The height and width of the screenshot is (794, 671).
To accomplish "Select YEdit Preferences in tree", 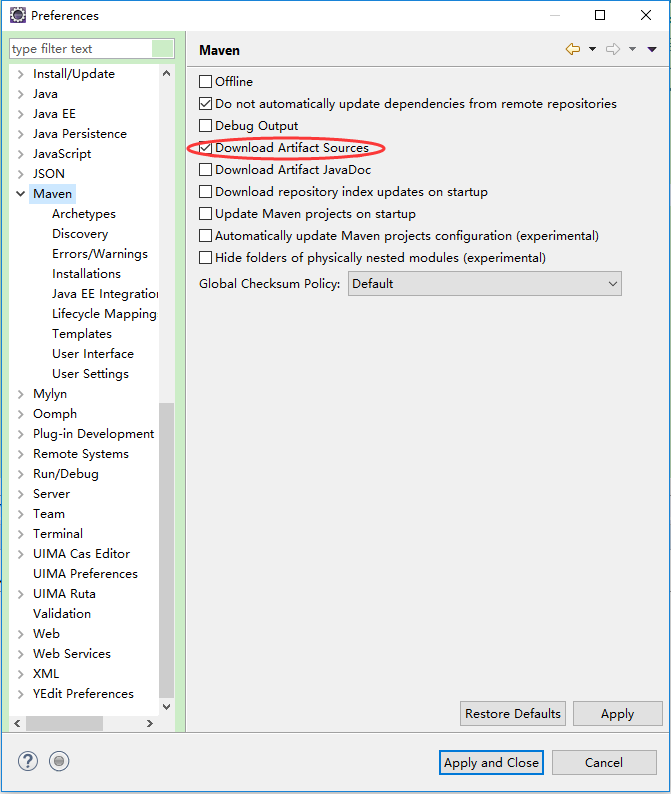I will [83, 694].
